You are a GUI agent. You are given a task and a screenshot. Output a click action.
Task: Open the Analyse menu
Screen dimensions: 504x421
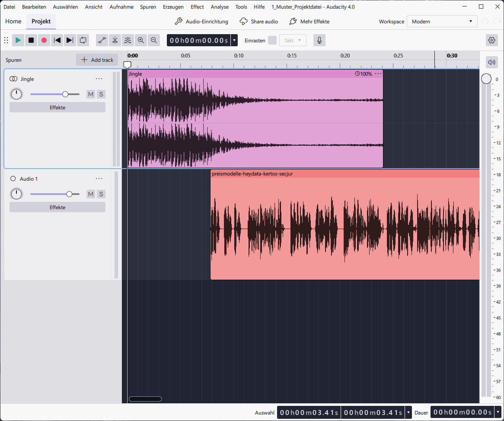(x=220, y=7)
